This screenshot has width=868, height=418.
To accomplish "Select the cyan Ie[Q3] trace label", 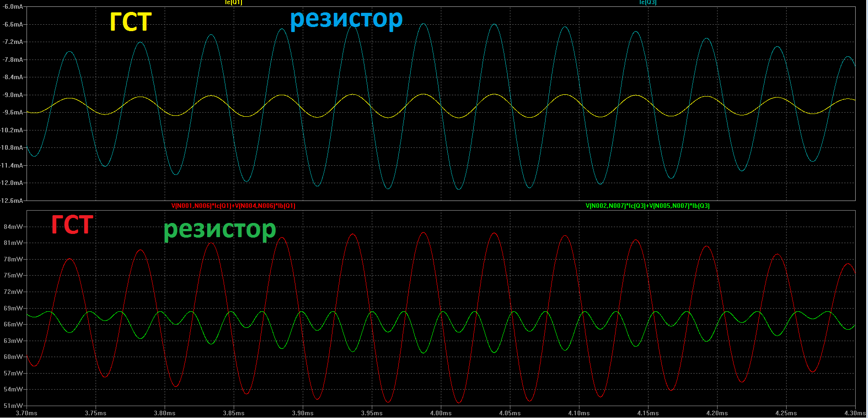I will [x=648, y=2].
